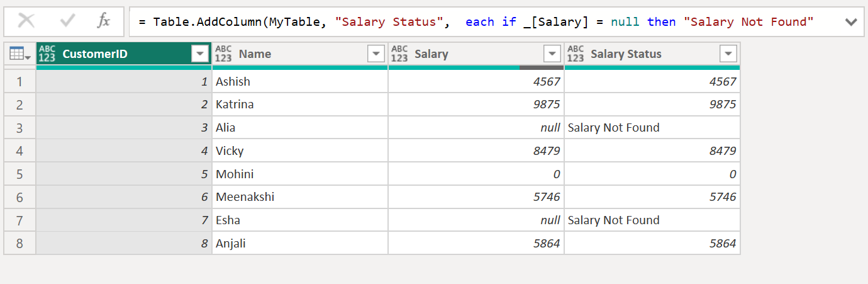Click the table menu icon in corner

pos(19,55)
